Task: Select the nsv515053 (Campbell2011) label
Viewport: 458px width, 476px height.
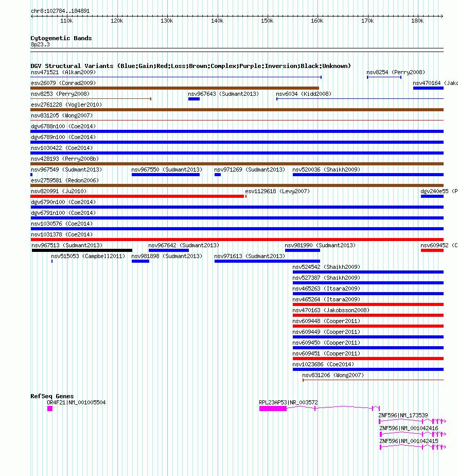Action: [x=88, y=256]
